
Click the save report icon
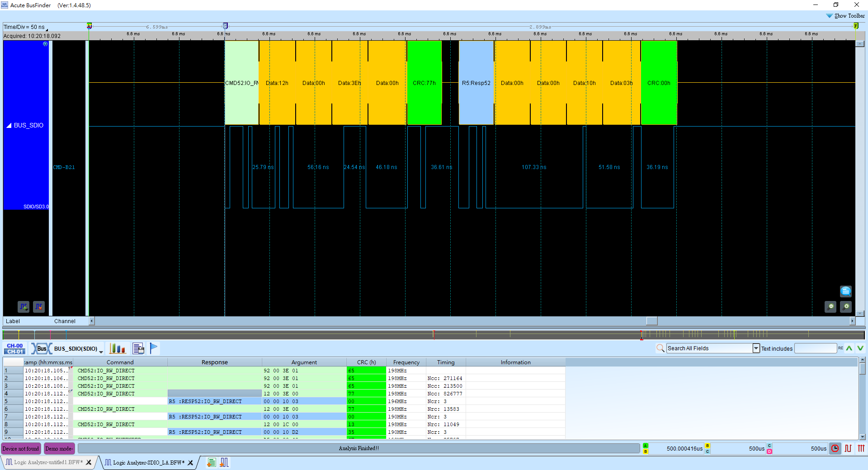pos(138,348)
